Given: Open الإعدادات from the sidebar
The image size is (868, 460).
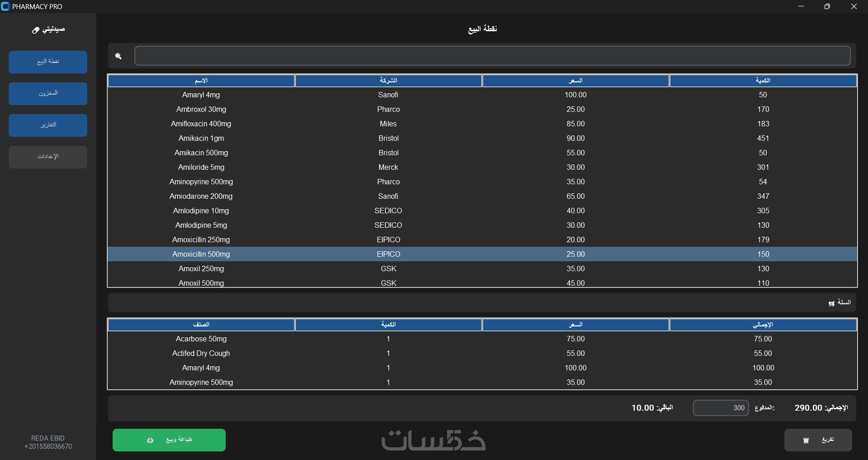Looking at the screenshot, I should [x=48, y=157].
